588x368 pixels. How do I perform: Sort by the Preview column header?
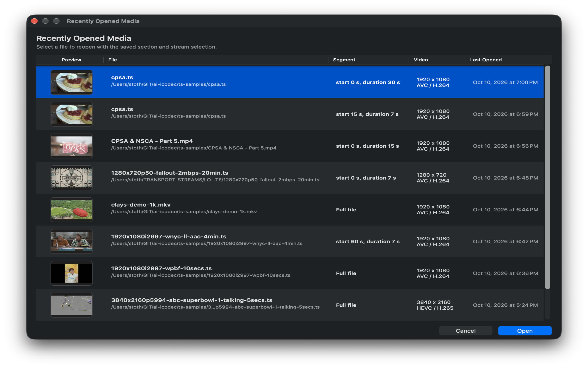[x=71, y=60]
